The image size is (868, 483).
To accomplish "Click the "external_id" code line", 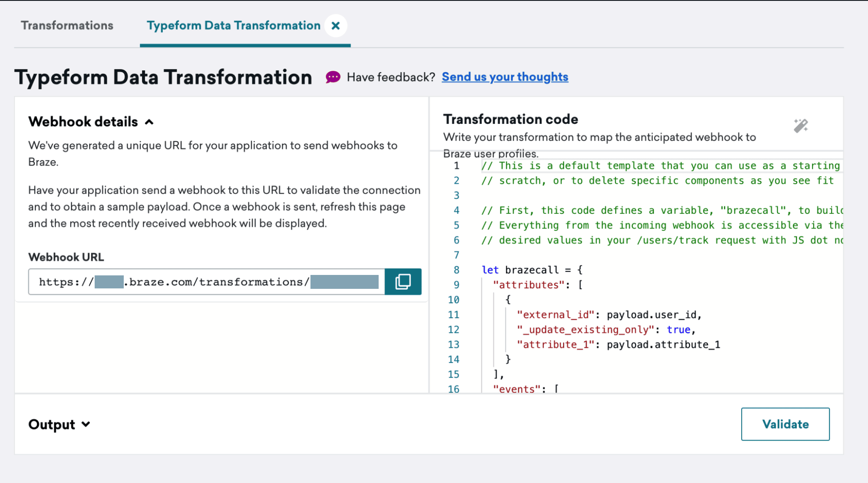I will click(x=609, y=314).
